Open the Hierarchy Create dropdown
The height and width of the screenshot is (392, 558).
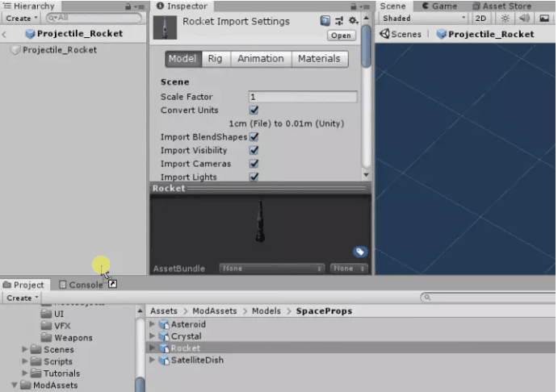[x=21, y=18]
